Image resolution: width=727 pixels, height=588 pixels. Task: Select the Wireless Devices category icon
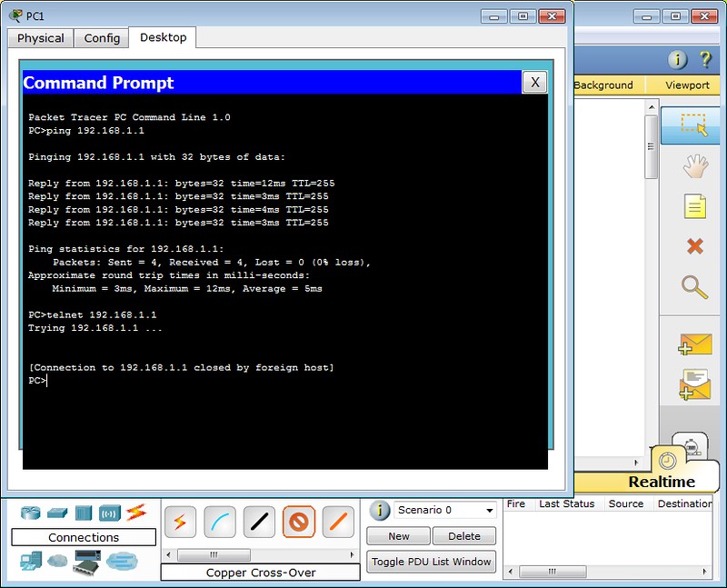click(109, 513)
